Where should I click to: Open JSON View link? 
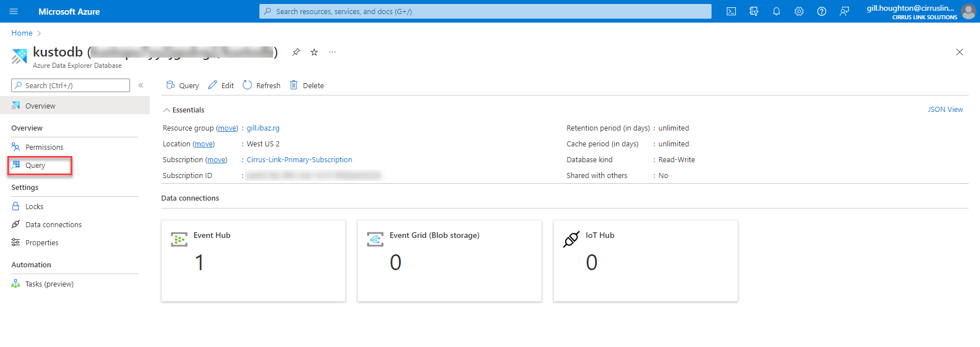[945, 110]
